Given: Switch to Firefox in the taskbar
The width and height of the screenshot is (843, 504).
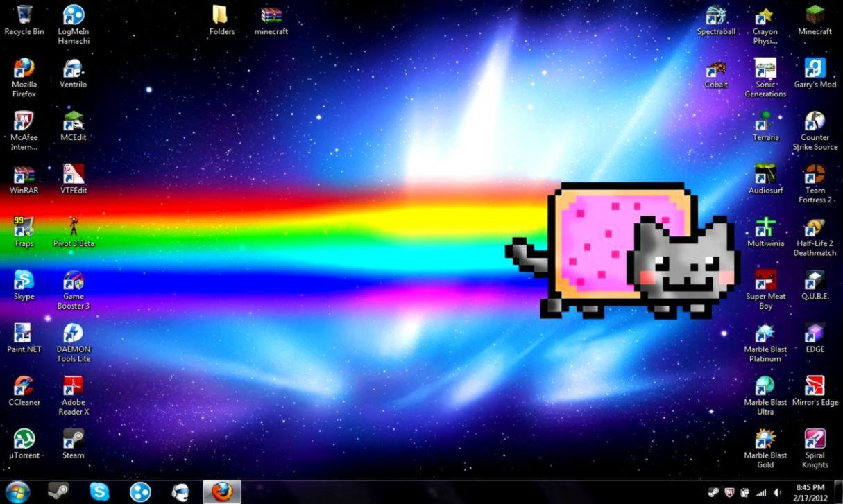Looking at the screenshot, I should (221, 492).
